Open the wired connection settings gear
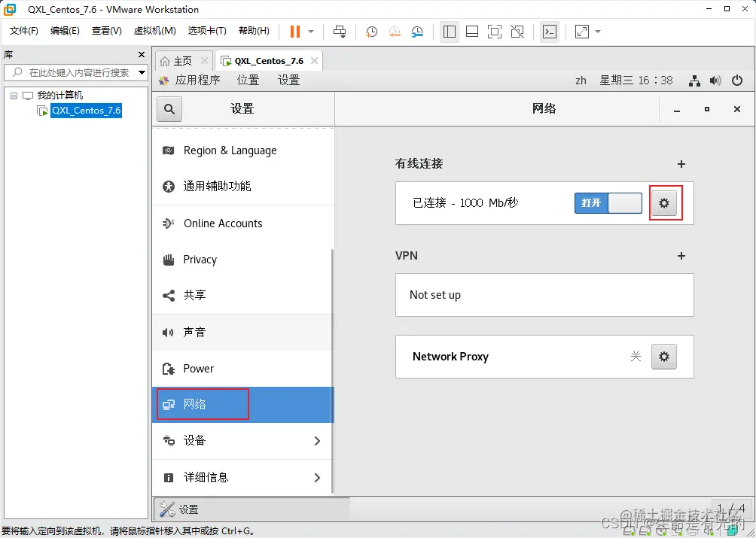This screenshot has height=538, width=756. tap(665, 202)
